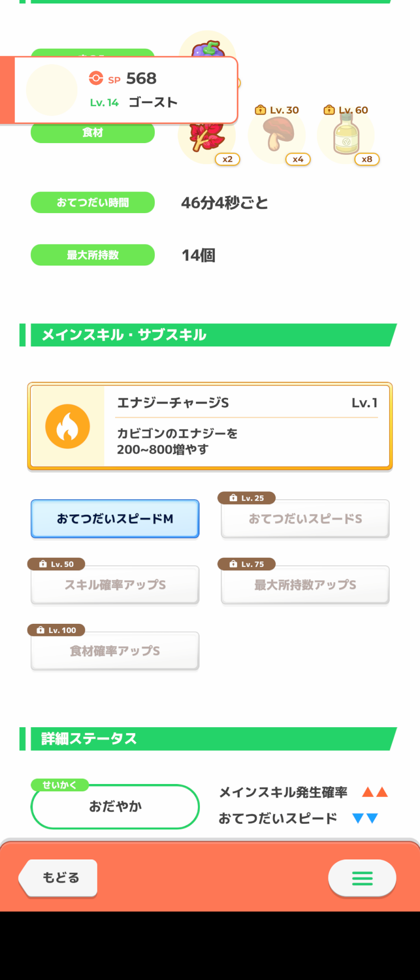Tap the おてつだい時間 green label
Viewport: 420px width, 980px height.
(93, 202)
